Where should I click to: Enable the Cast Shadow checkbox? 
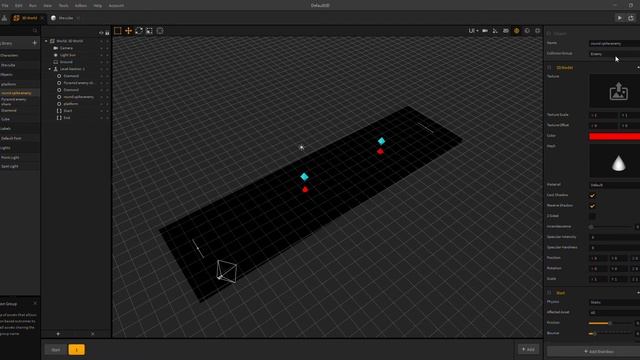tap(592, 196)
